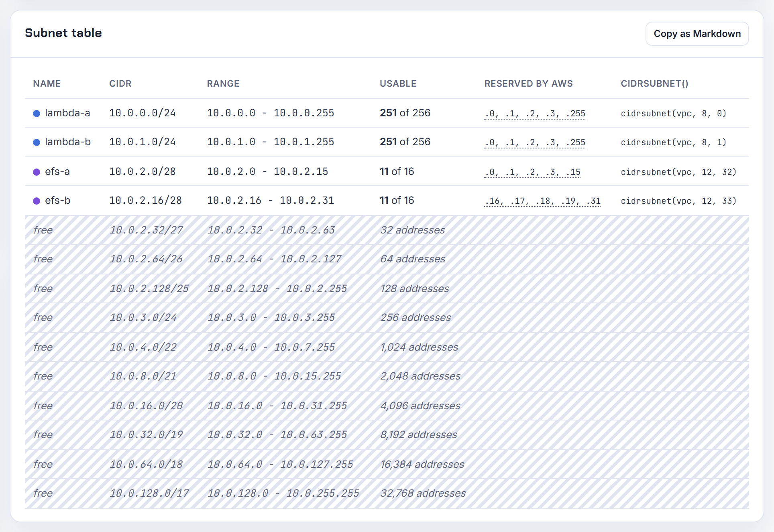Click free block 10.0.2.32/27
Screen dimensions: 774x532
coord(387,230)
